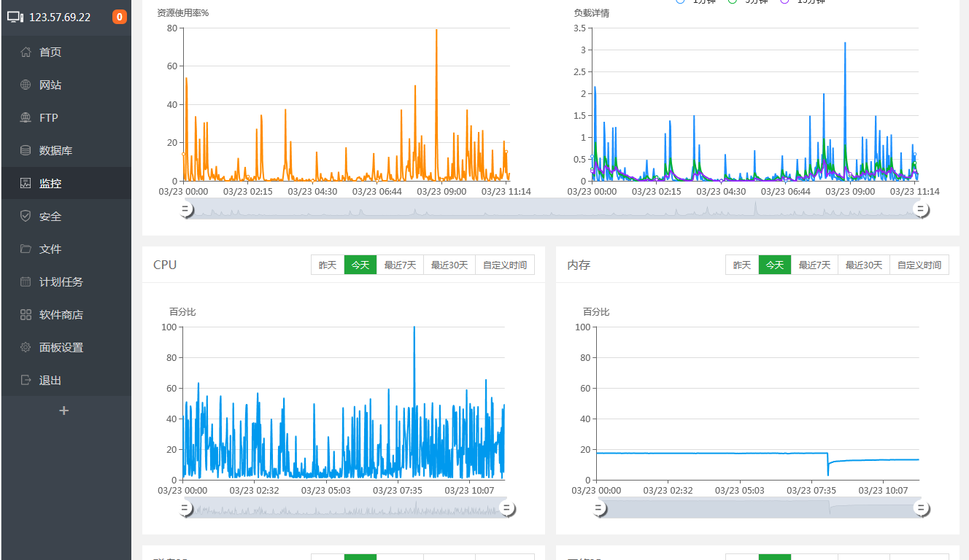Click the shield icon for 安全

tap(26, 216)
